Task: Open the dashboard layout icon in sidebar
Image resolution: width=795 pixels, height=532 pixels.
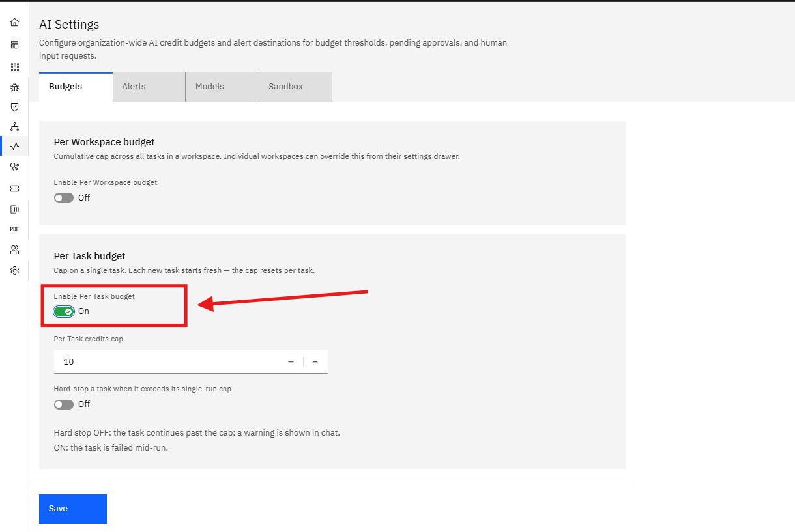Action: coord(14,45)
